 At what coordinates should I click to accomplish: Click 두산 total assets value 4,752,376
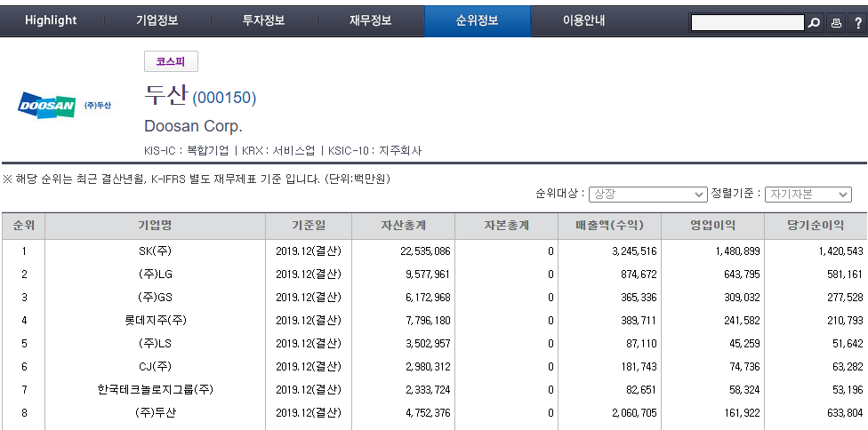pos(428,413)
